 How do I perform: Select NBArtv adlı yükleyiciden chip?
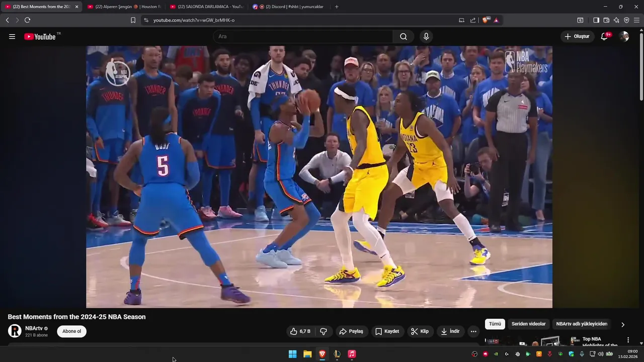(x=582, y=324)
